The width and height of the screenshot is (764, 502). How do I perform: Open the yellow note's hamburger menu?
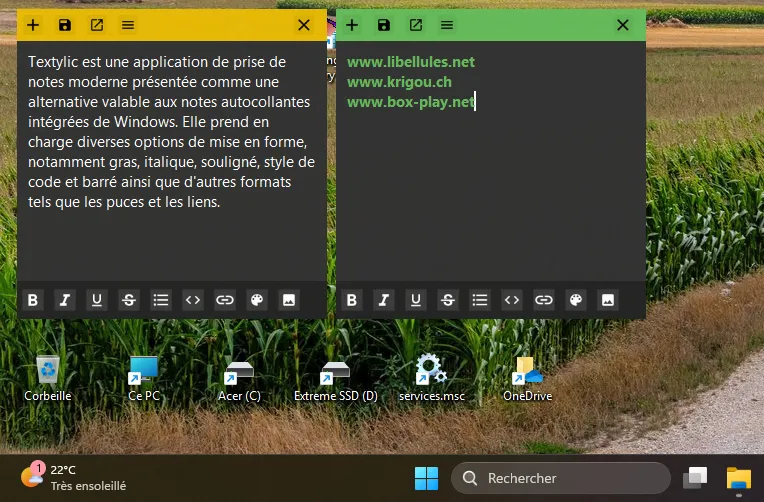pyautogui.click(x=128, y=25)
